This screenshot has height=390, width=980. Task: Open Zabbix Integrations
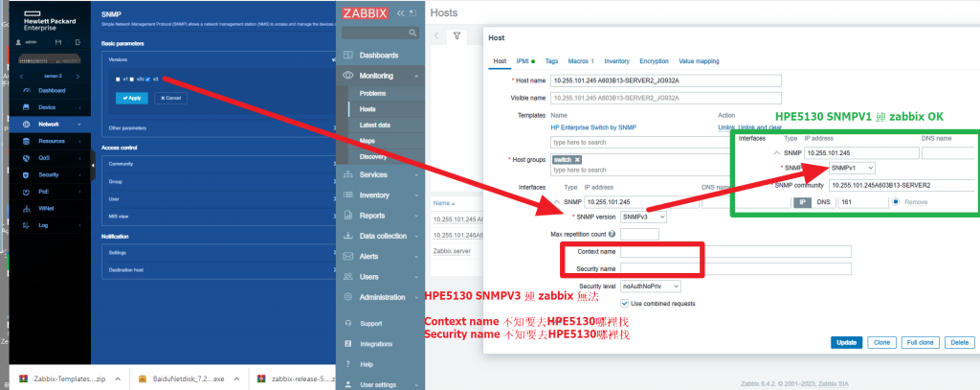376,344
